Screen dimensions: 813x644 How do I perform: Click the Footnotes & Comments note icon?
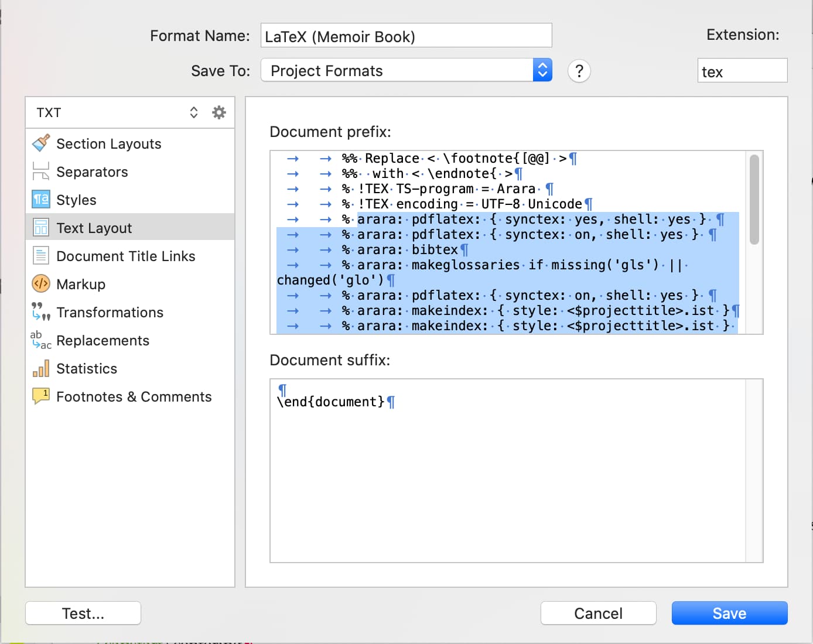(x=41, y=396)
